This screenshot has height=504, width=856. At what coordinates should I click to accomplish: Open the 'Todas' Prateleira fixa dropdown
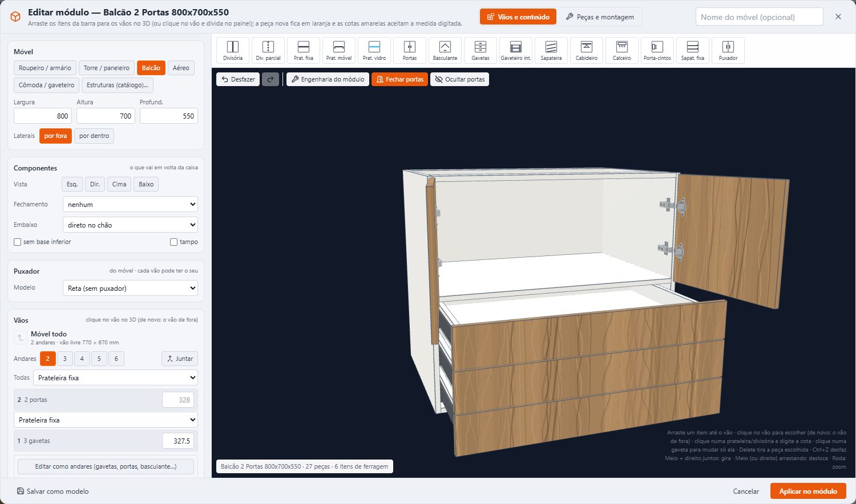(115, 377)
